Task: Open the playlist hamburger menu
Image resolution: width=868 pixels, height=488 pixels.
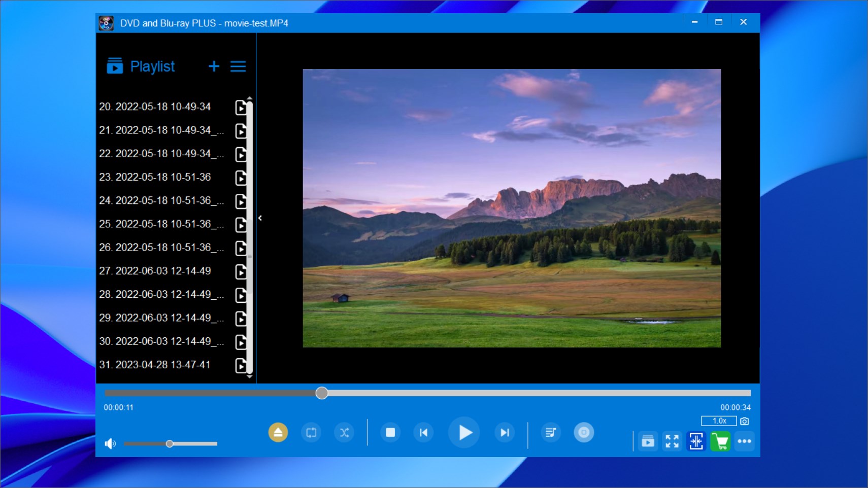Action: [x=239, y=66]
